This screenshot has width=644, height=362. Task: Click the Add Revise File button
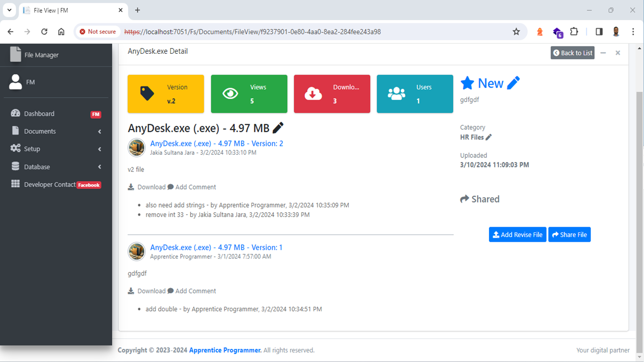[518, 235]
